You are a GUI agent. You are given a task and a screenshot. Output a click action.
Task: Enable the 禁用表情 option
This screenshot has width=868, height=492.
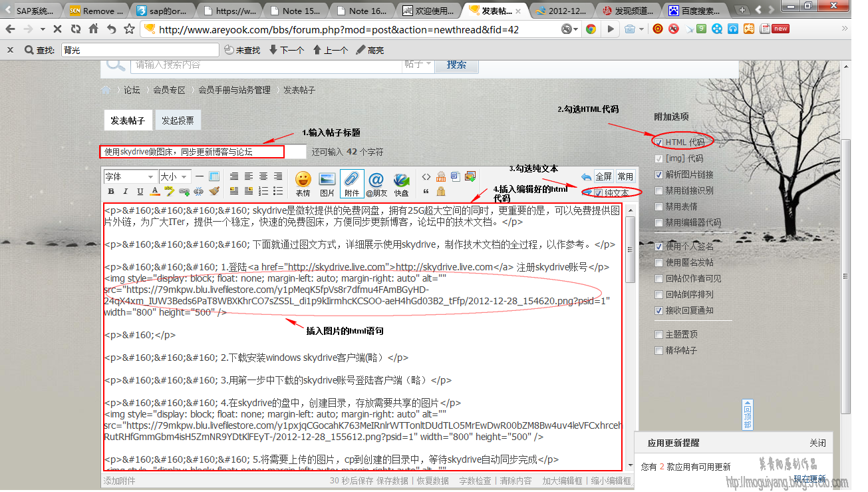(x=658, y=206)
